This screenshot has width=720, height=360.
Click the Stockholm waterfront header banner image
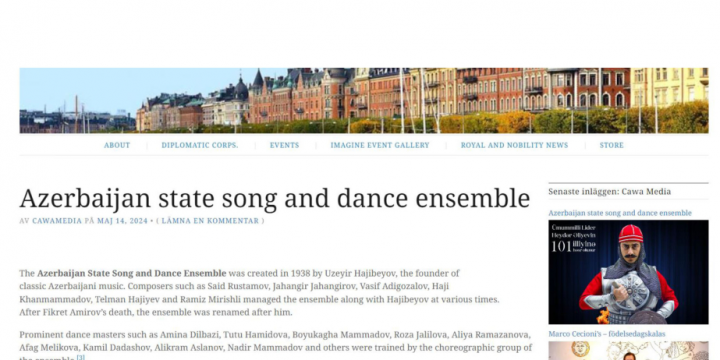click(364, 101)
